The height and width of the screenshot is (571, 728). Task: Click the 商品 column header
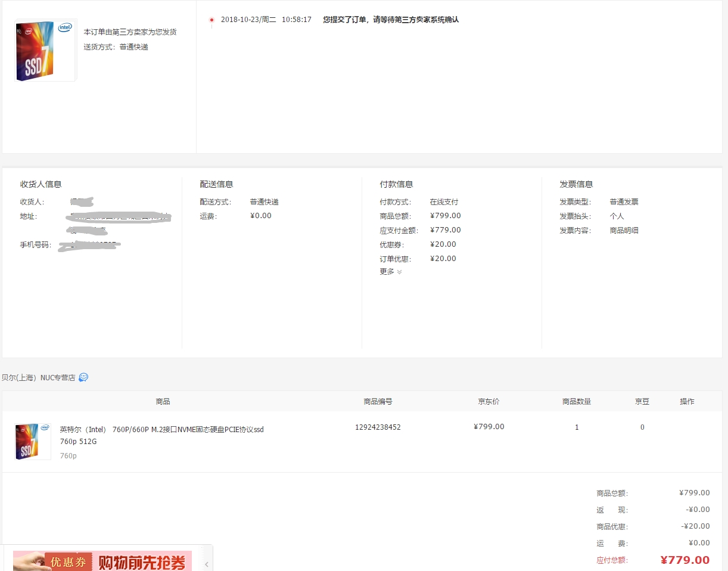tap(163, 402)
